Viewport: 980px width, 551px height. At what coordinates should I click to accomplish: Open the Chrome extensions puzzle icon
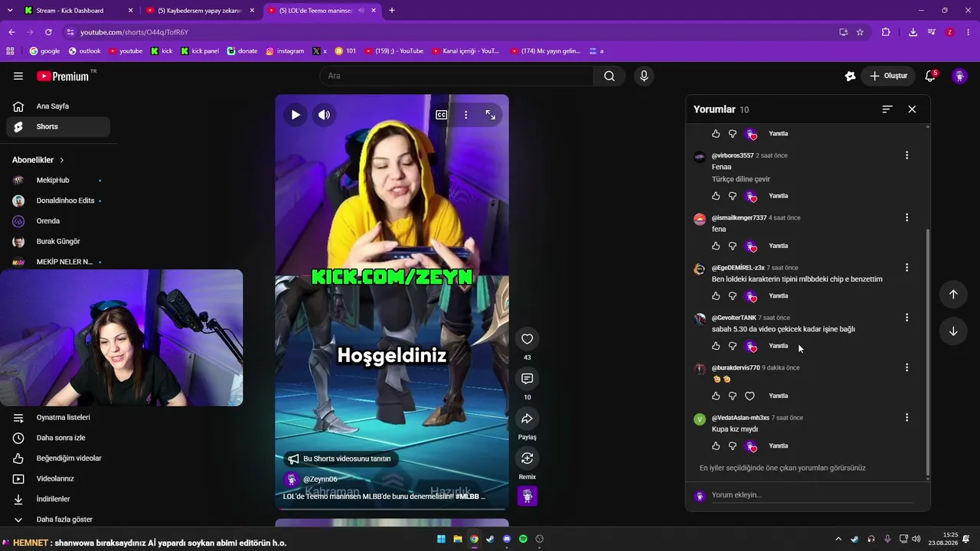pos(886,32)
